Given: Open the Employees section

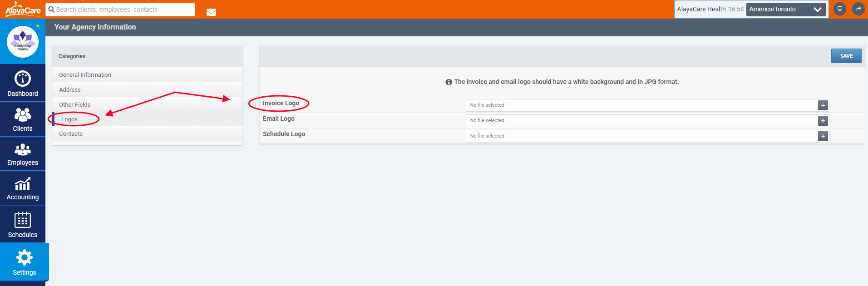Looking at the screenshot, I should coord(23,154).
